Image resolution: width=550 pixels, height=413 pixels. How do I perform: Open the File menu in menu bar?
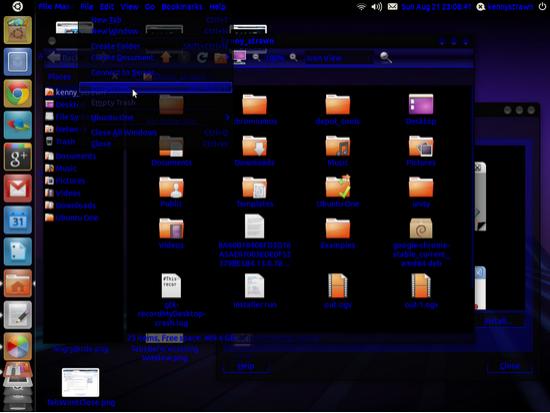pyautogui.click(x=87, y=6)
